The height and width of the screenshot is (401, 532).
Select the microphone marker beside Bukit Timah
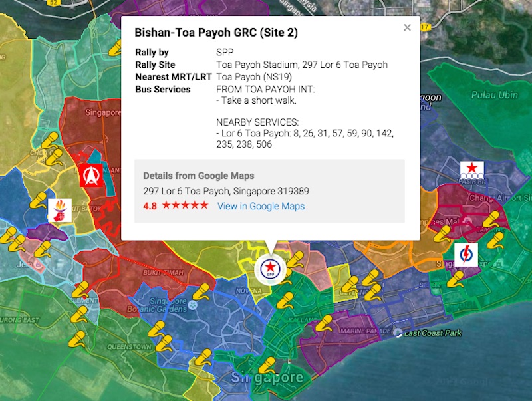tap(201, 292)
